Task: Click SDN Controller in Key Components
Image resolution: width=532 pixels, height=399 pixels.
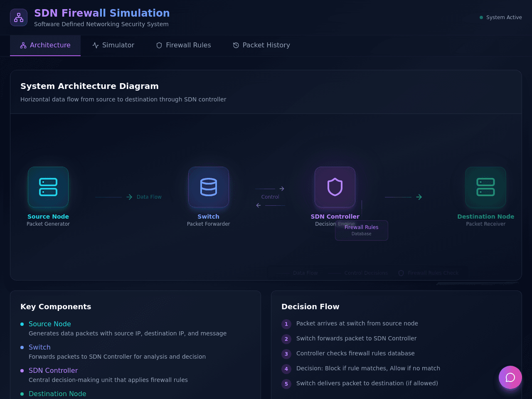Action: [x=53, y=370]
